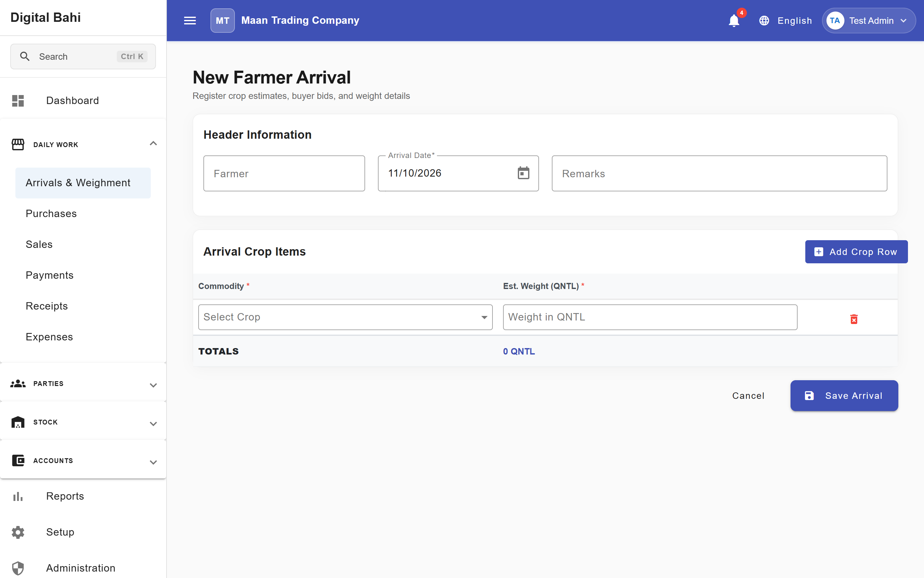Image resolution: width=924 pixels, height=578 pixels.
Task: Open the Arrival Date calendar picker
Action: tap(524, 173)
